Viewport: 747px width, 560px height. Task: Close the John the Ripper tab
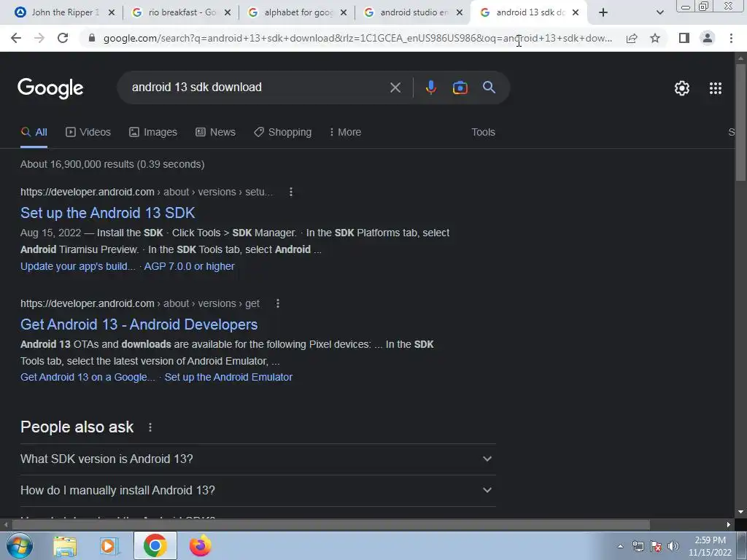click(x=112, y=12)
